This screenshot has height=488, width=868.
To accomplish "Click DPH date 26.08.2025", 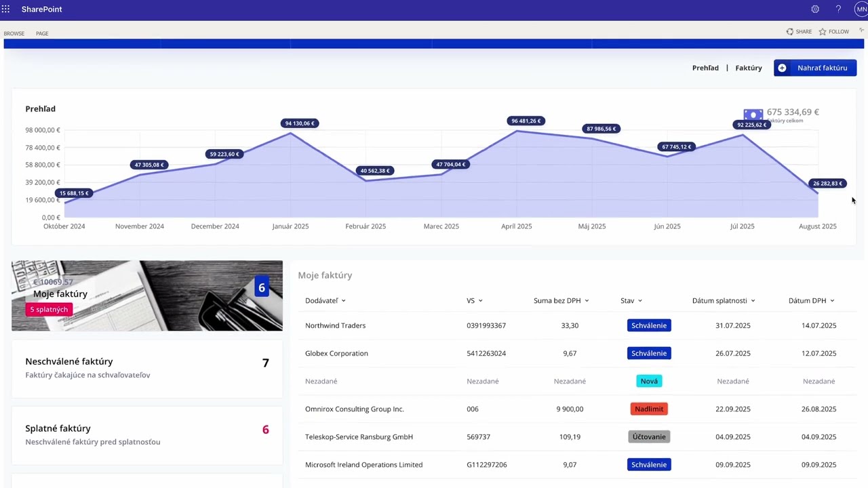I will tap(818, 409).
